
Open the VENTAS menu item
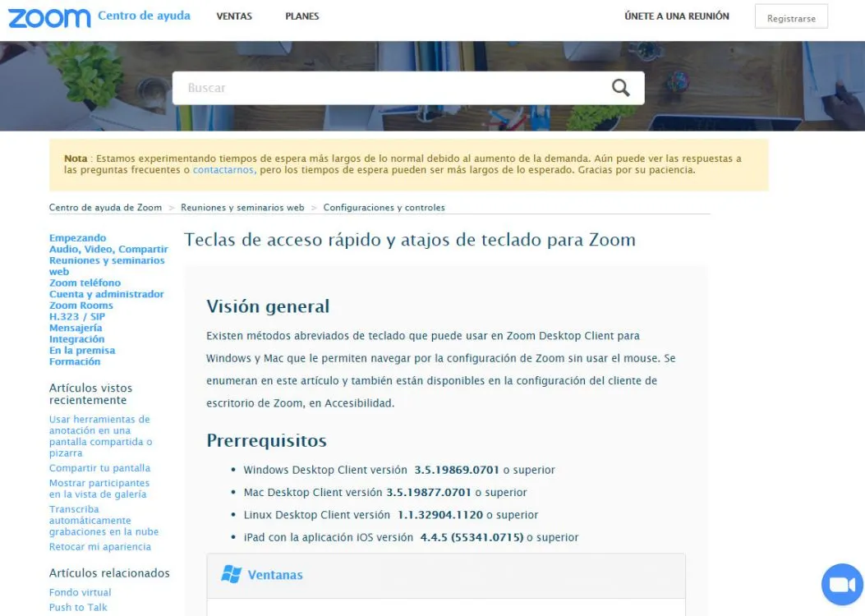point(234,16)
